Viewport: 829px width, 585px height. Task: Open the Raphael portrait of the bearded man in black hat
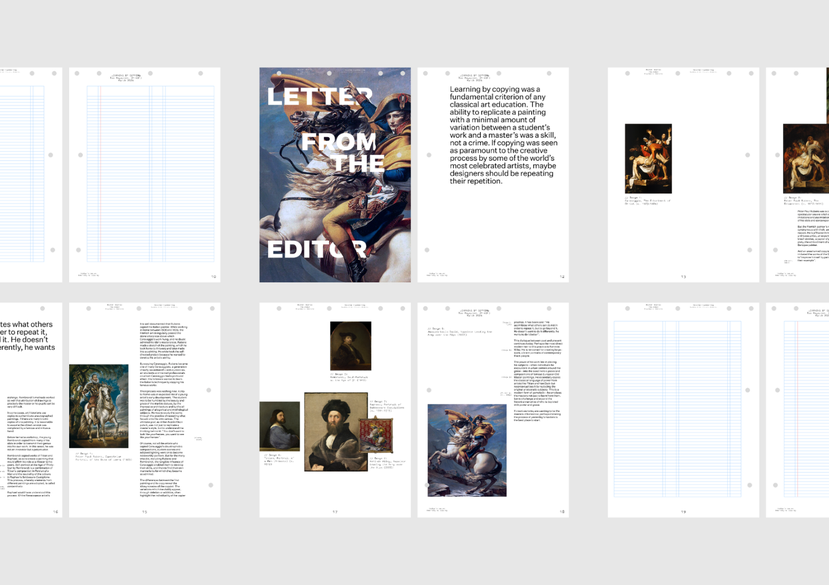[336, 432]
